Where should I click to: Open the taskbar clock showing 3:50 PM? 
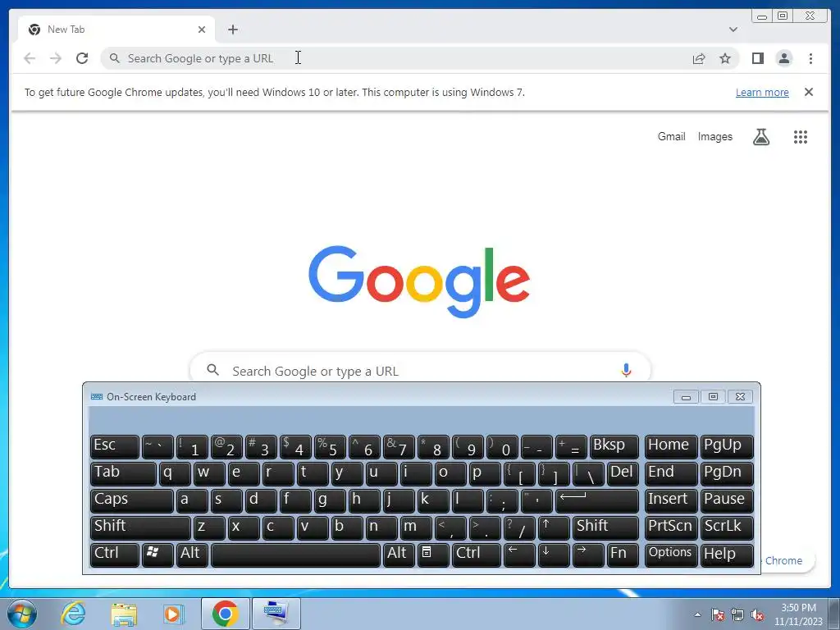coord(798,614)
